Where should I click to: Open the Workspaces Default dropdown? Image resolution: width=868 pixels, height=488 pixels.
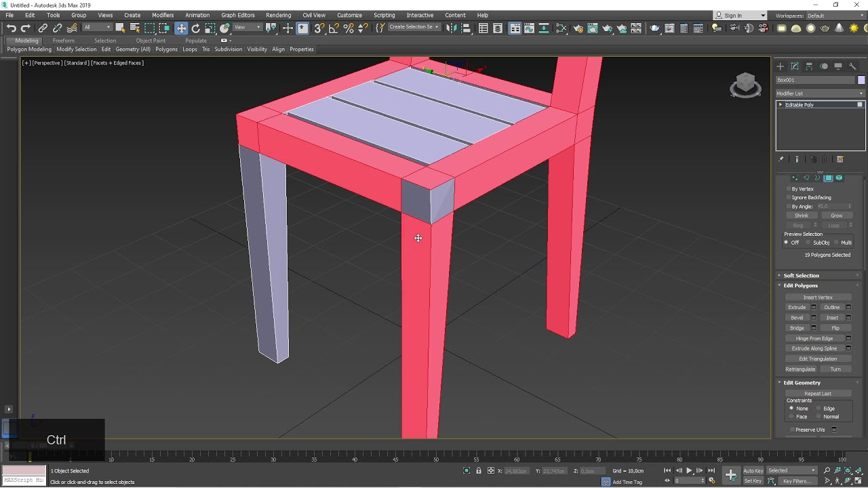(834, 16)
